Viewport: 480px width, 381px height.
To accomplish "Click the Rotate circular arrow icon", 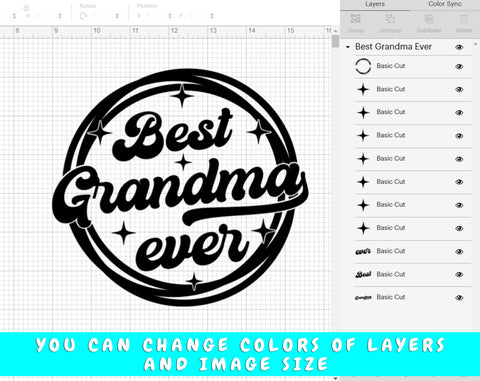I will coord(83,16).
